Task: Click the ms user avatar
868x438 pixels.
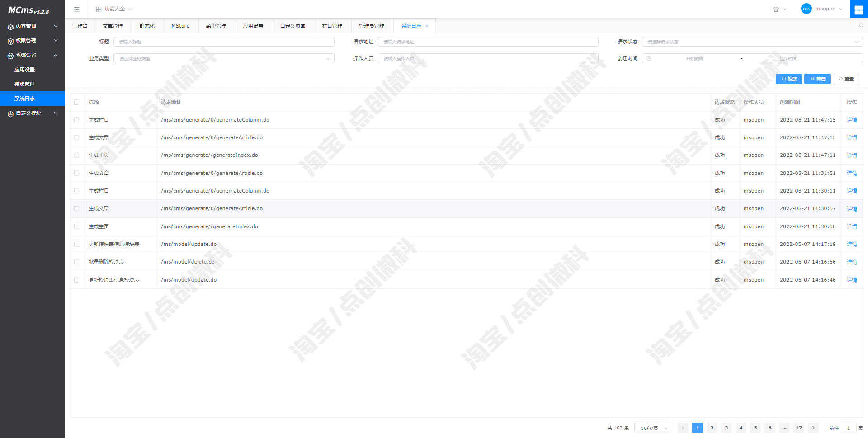Action: point(806,9)
